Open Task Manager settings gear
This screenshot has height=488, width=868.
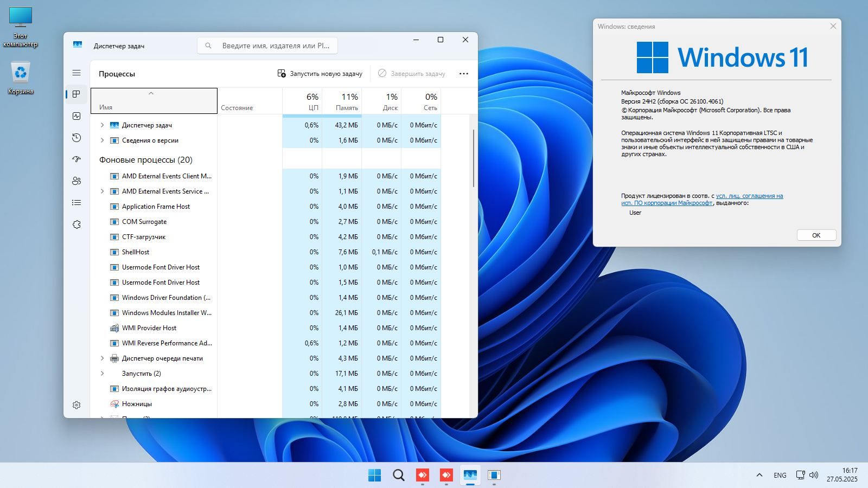coord(76,405)
